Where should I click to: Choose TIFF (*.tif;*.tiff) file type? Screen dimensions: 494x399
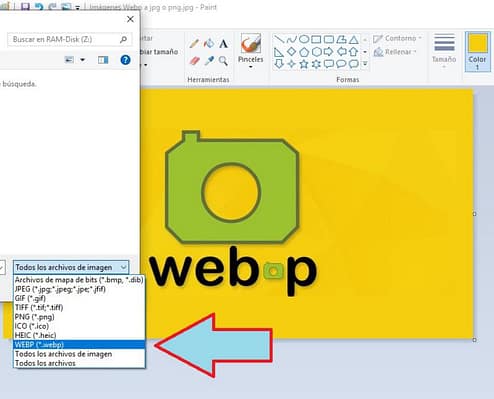point(79,307)
